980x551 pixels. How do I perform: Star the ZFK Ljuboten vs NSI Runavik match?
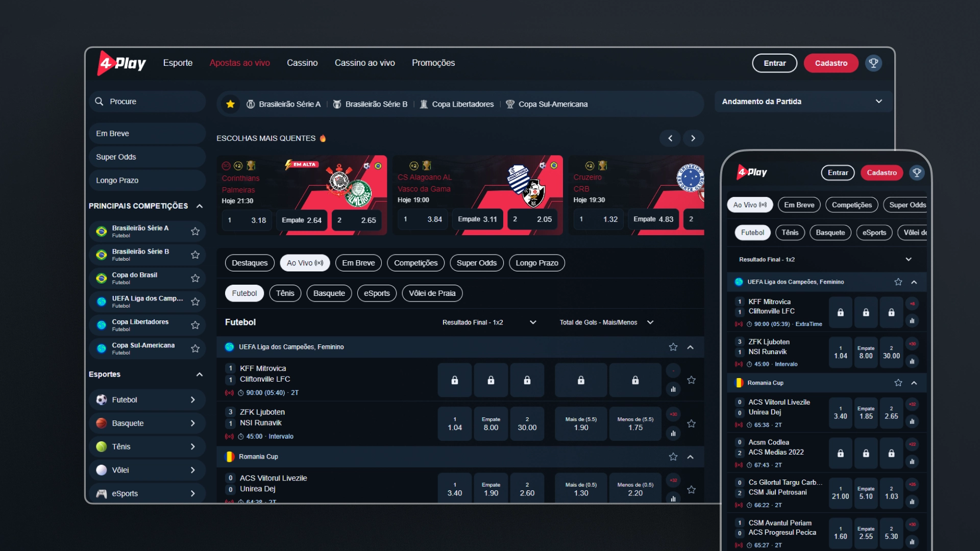pos(691,424)
